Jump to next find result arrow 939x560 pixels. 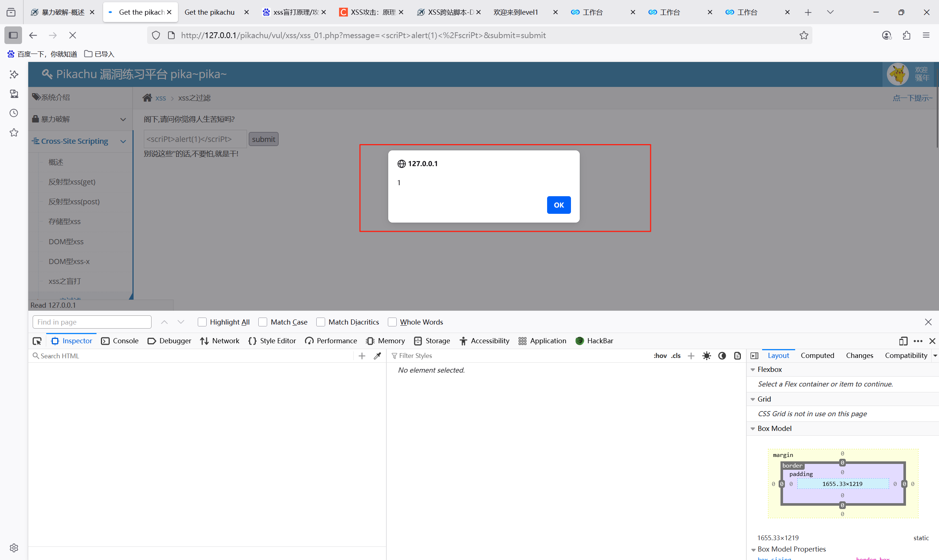[181, 322]
